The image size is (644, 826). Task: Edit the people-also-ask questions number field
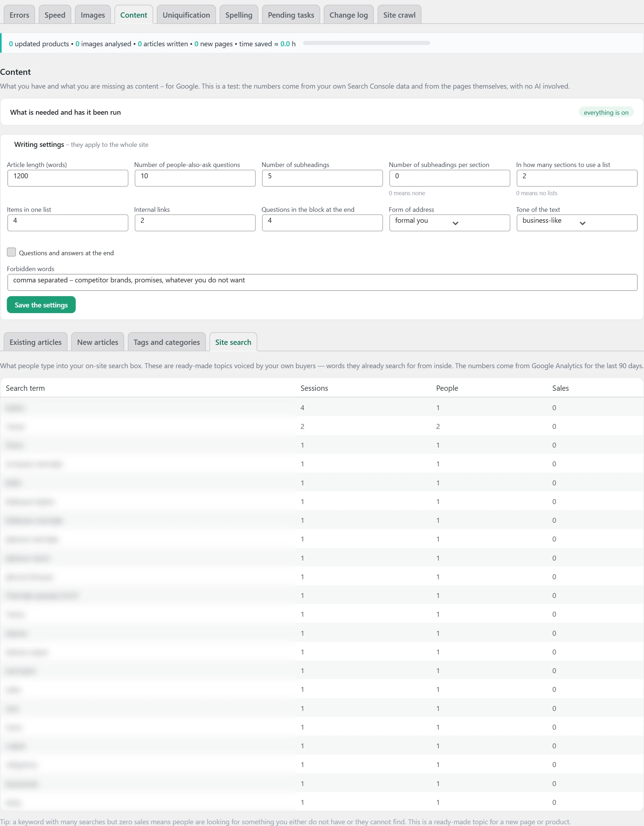[195, 178]
